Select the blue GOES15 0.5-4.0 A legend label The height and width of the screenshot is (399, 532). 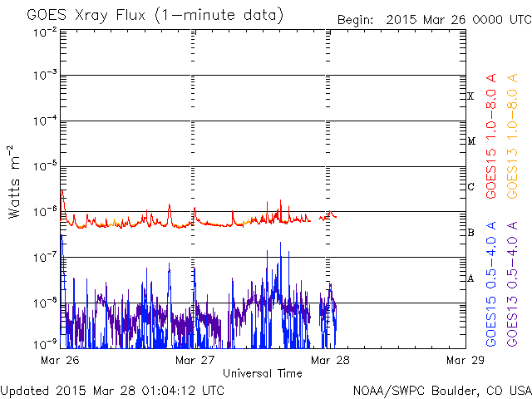pos(491,284)
